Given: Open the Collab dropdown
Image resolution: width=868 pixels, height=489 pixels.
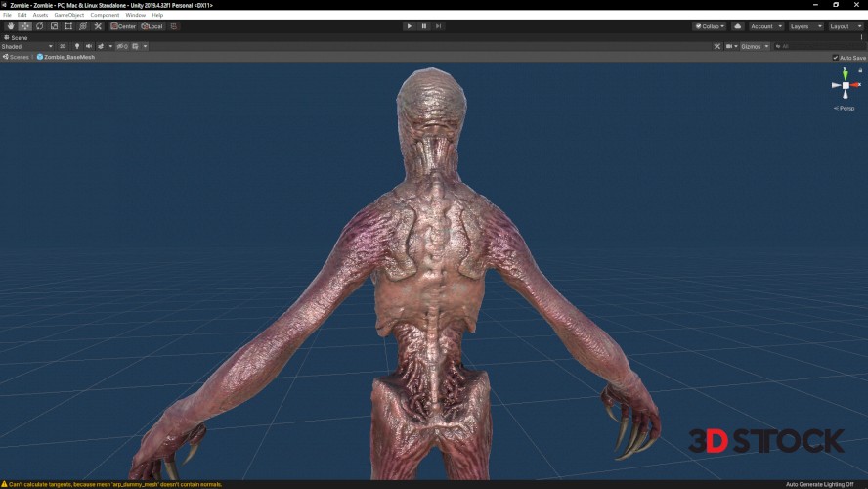Looking at the screenshot, I should pos(710,26).
